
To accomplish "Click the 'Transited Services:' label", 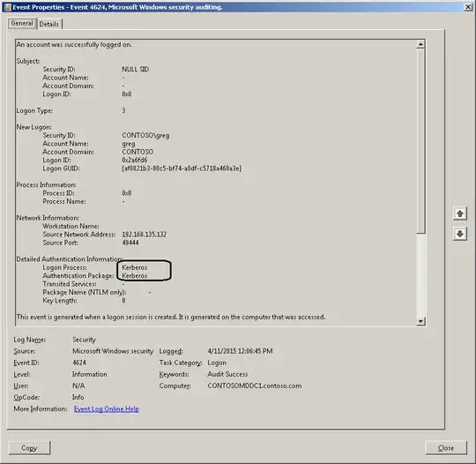I will tap(70, 284).
